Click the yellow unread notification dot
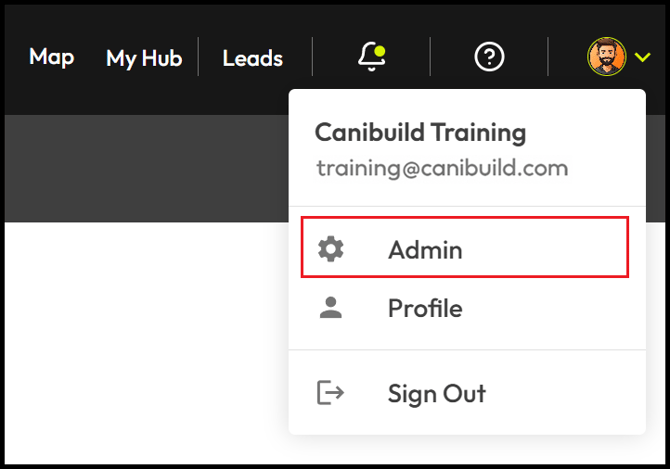Viewport: 670px width, 469px height. (x=379, y=52)
